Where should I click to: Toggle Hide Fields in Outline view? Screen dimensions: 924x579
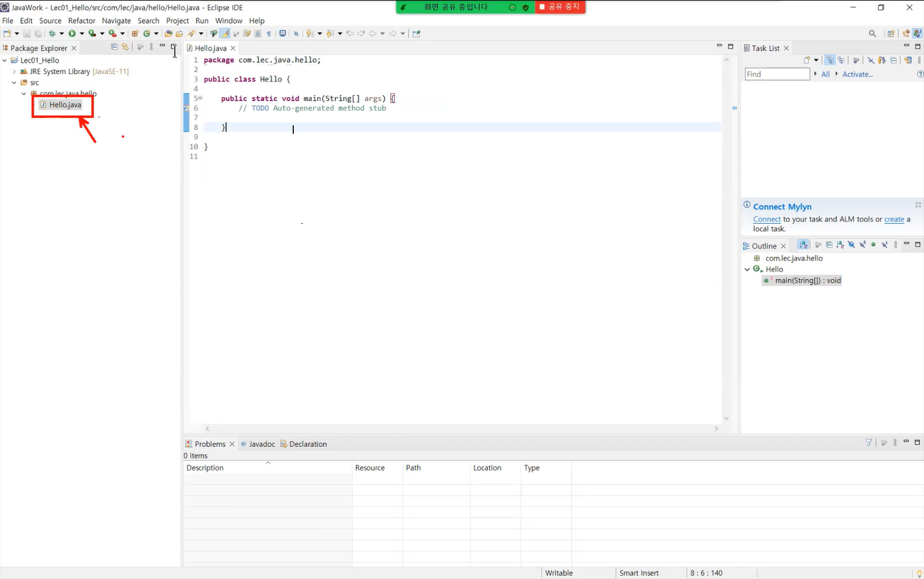tap(851, 245)
